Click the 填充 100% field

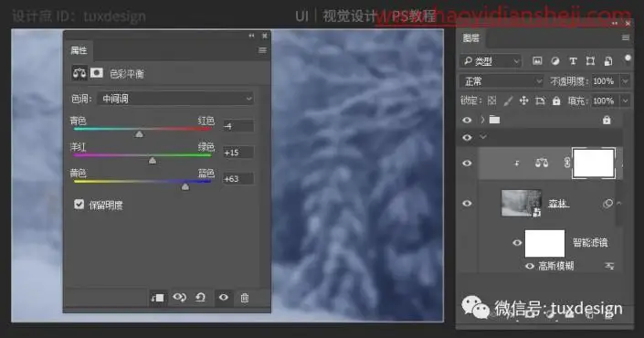pos(606,100)
